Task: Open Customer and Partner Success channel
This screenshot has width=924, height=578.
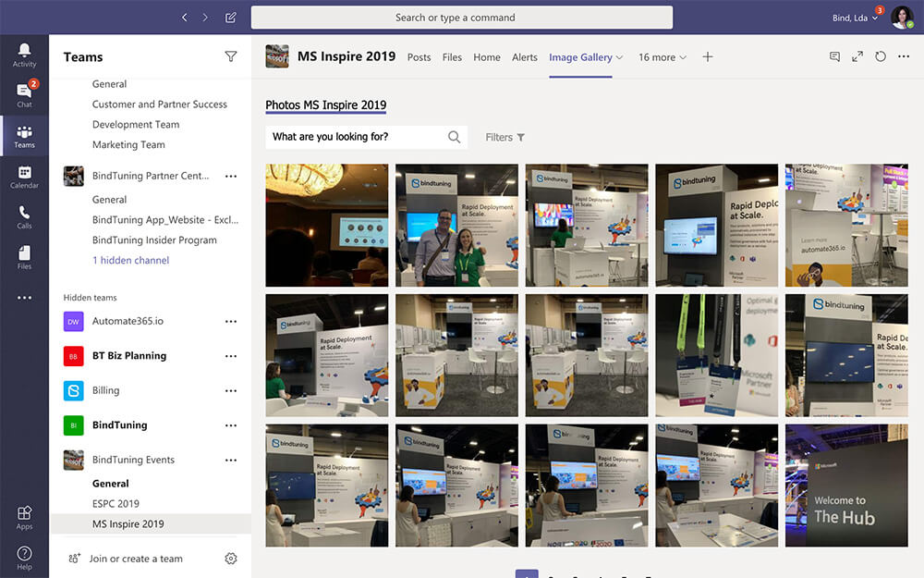Action: [x=159, y=104]
